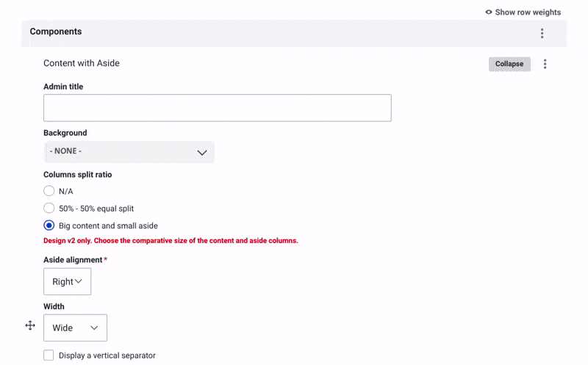588x365 pixels.
Task: Open the Components section three-dot menu
Action: click(542, 33)
